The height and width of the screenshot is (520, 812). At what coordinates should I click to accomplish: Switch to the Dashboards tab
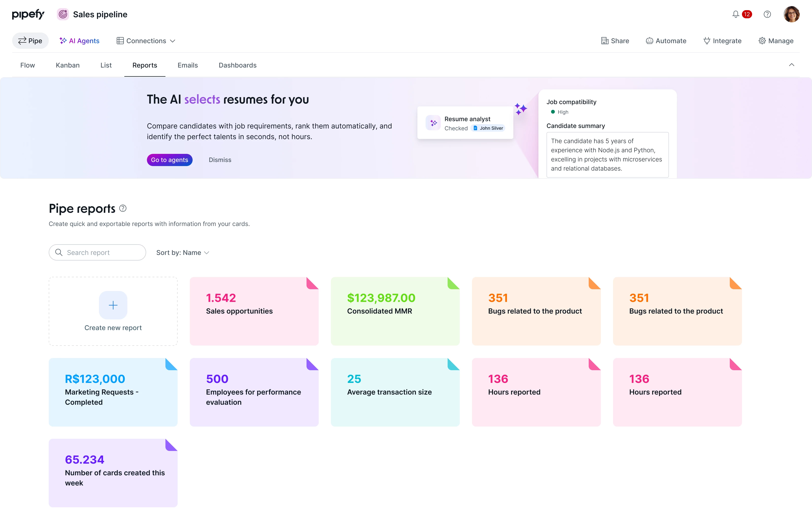click(x=238, y=65)
